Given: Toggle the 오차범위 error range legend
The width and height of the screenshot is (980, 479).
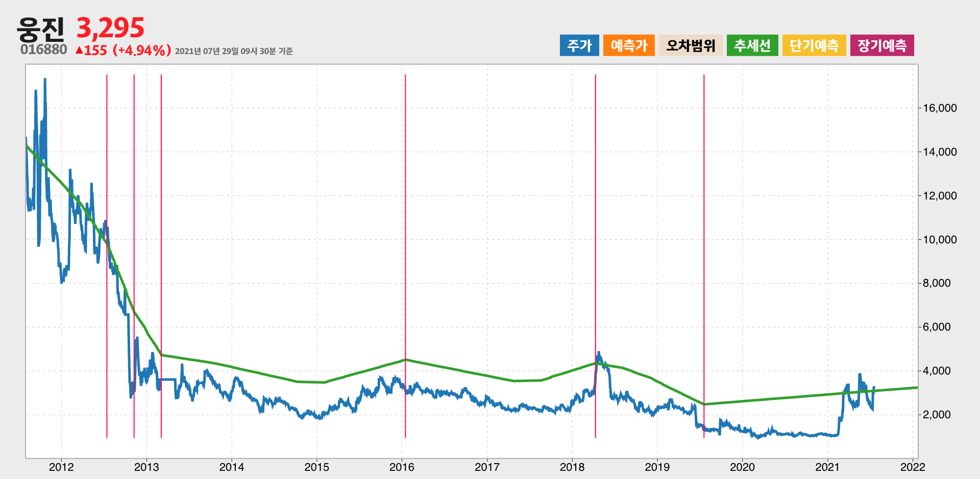Looking at the screenshot, I should pyautogui.click(x=691, y=45).
